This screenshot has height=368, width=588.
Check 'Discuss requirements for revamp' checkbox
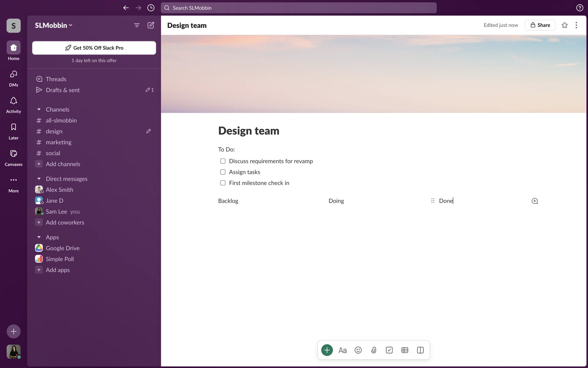pyautogui.click(x=223, y=161)
